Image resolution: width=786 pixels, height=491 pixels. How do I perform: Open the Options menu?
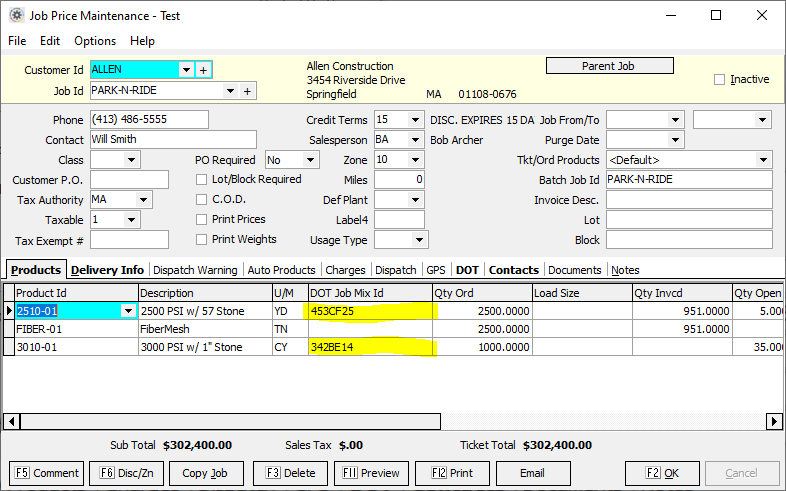click(x=95, y=41)
